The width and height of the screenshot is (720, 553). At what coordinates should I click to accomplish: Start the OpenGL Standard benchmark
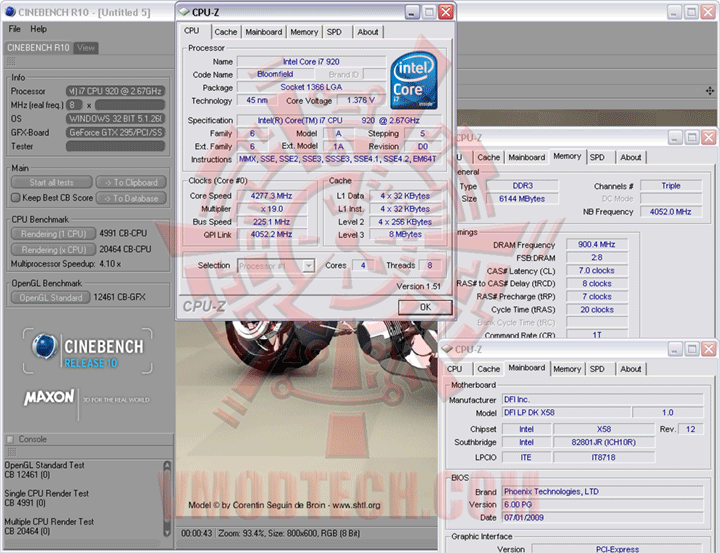tap(51, 298)
